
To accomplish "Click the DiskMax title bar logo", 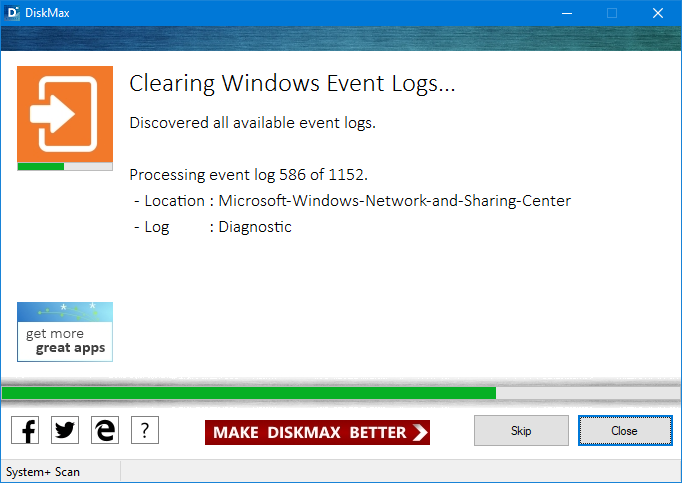I will coord(12,13).
